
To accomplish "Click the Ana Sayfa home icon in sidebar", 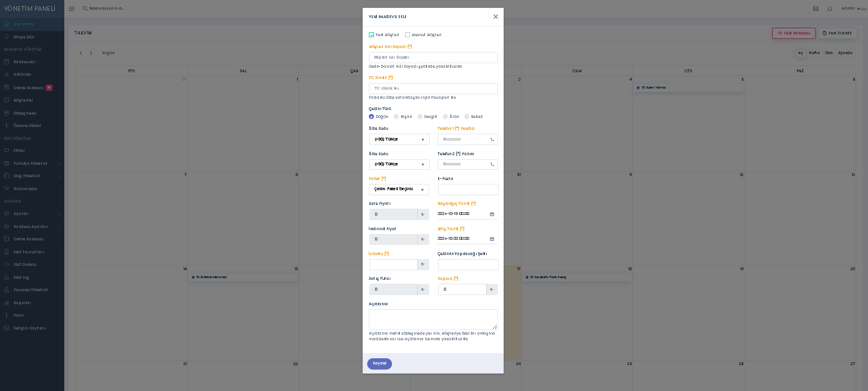I will point(6,24).
